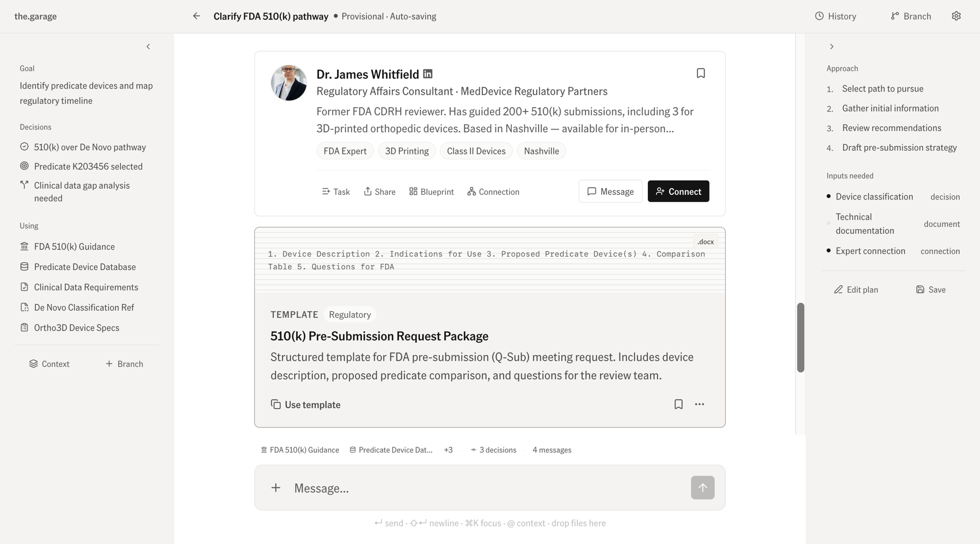Viewport: 980px width, 544px height.
Task: Bookmark the 510(k) Pre-Submission template
Action: 678,404
